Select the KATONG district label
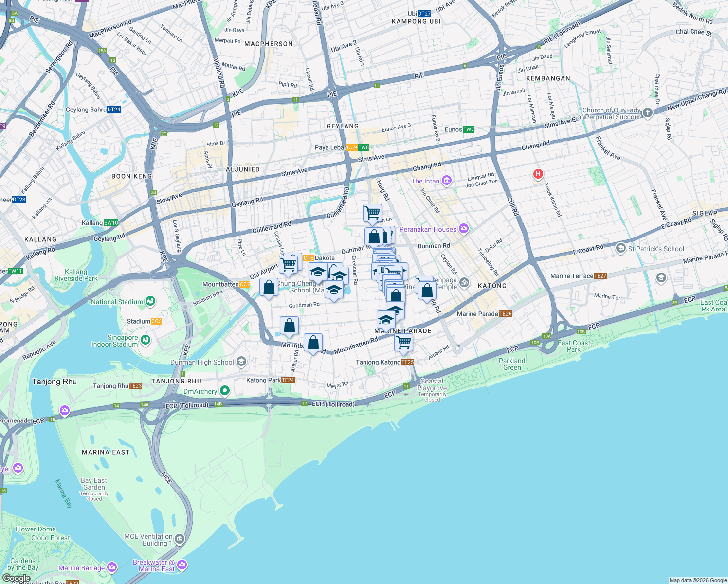 (x=492, y=286)
